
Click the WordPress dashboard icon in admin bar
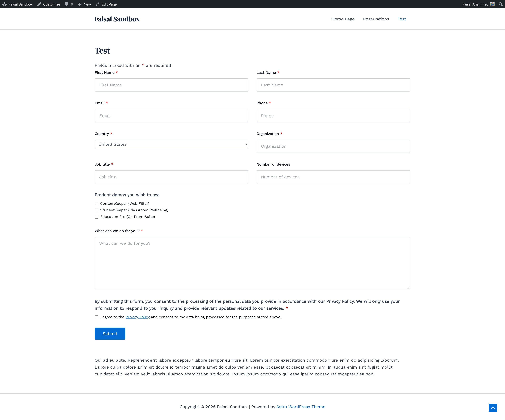coord(4,4)
